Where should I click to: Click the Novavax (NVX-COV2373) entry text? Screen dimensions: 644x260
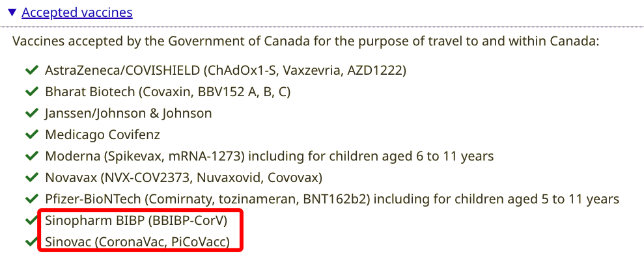click(183, 177)
